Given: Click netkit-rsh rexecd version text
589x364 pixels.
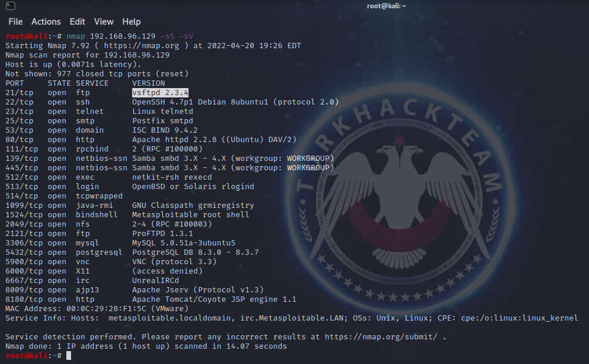Looking at the screenshot, I should pos(171,177).
